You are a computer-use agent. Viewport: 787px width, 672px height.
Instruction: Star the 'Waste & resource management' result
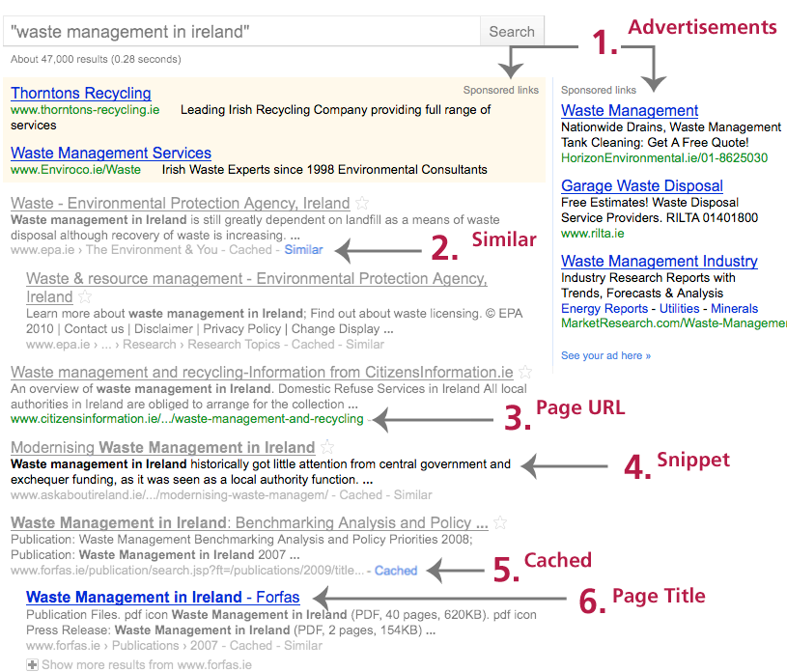pyautogui.click(x=85, y=296)
